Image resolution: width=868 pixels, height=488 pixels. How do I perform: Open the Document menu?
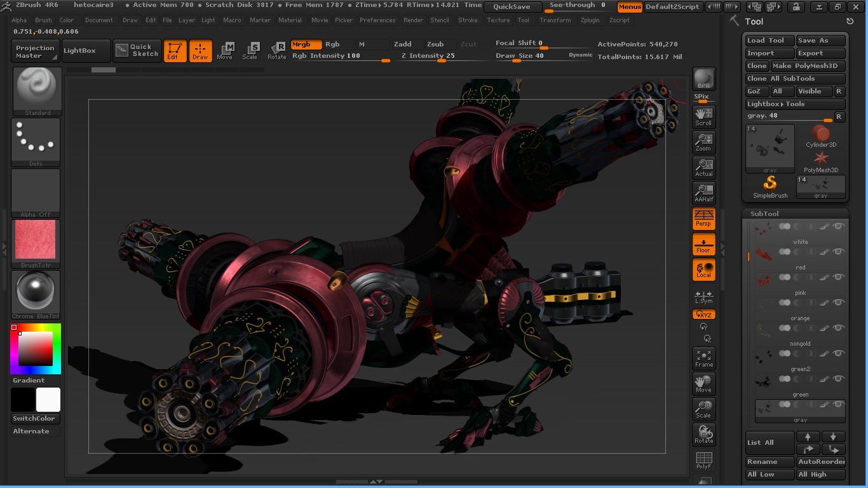99,20
